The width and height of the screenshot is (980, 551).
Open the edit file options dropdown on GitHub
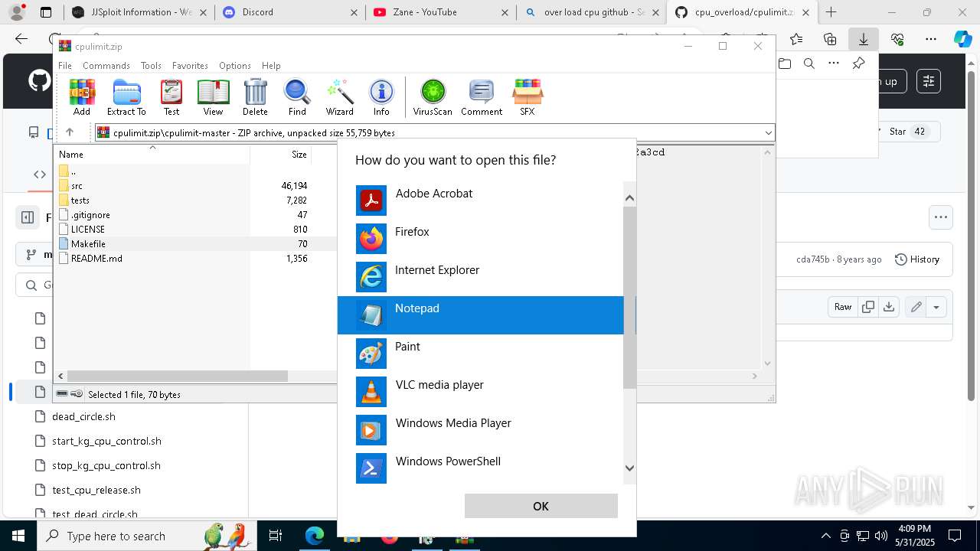click(x=936, y=307)
